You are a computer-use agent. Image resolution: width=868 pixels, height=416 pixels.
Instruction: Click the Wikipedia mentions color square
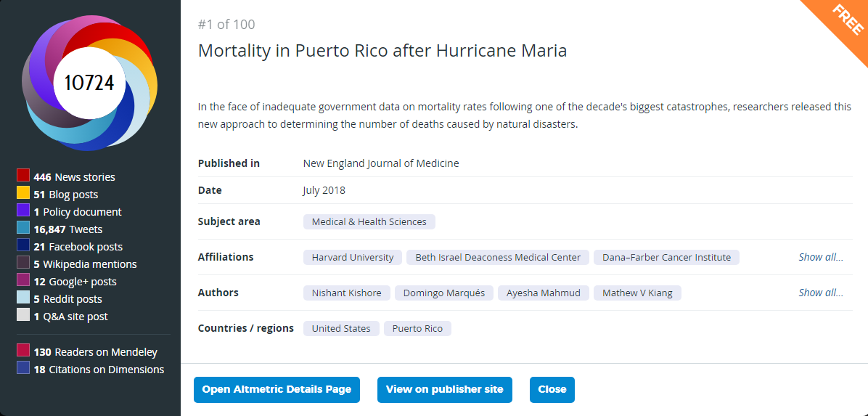(22, 263)
